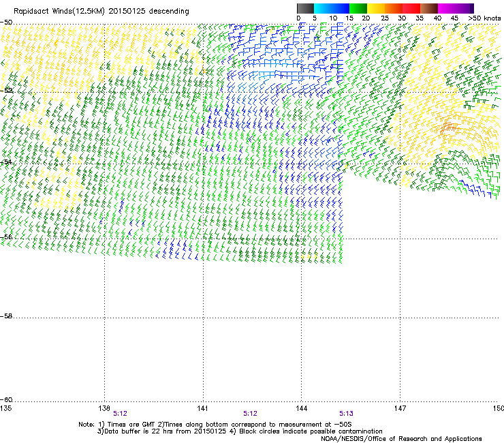This screenshot has height=443, width=504.
Task: Click the 147 longitude label
Action: [x=400, y=408]
